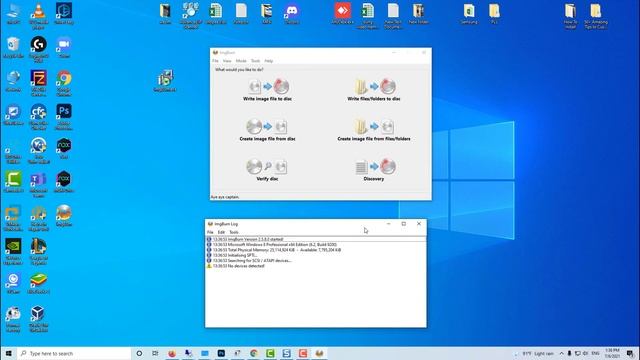Choose Write files/folders to disc in ImgBurn
The image size is (640, 360).
[374, 90]
